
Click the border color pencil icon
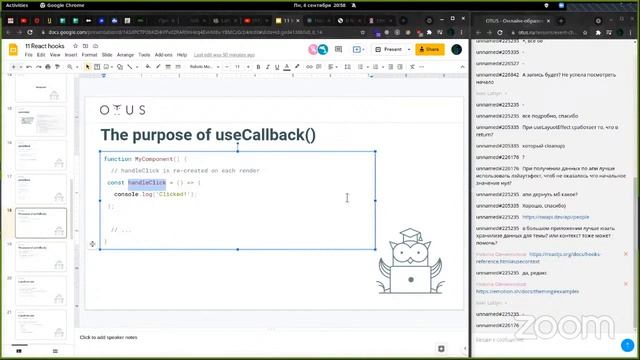pyautogui.click(x=158, y=67)
